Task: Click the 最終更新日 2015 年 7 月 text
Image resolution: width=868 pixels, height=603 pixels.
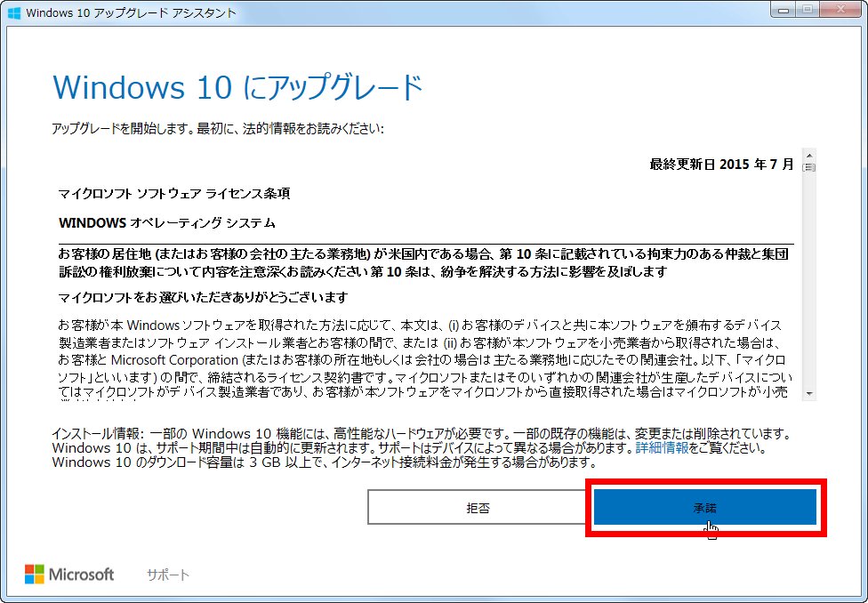Action: click(x=721, y=165)
